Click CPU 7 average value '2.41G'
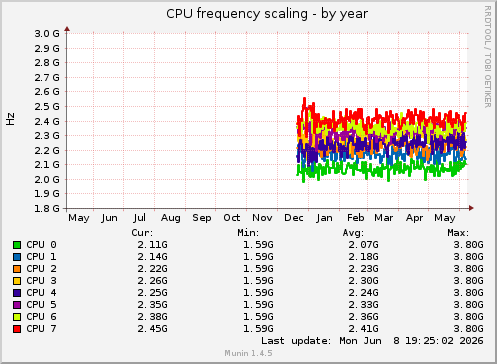The image size is (497, 364). click(364, 329)
